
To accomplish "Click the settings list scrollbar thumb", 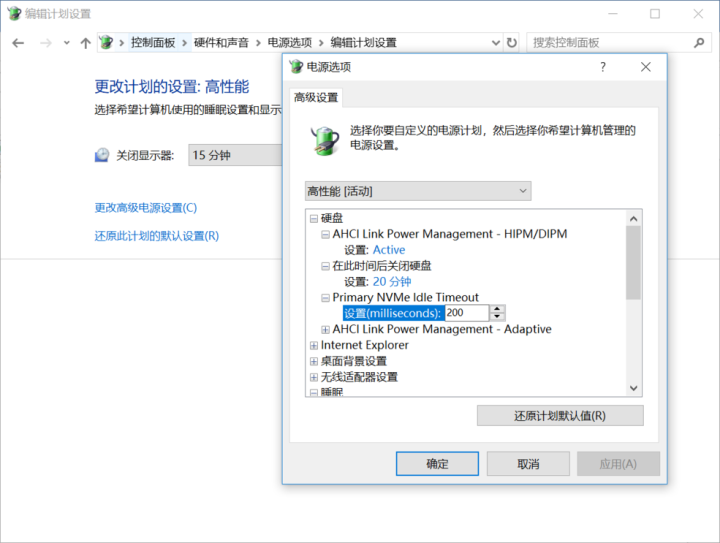I will click(634, 263).
